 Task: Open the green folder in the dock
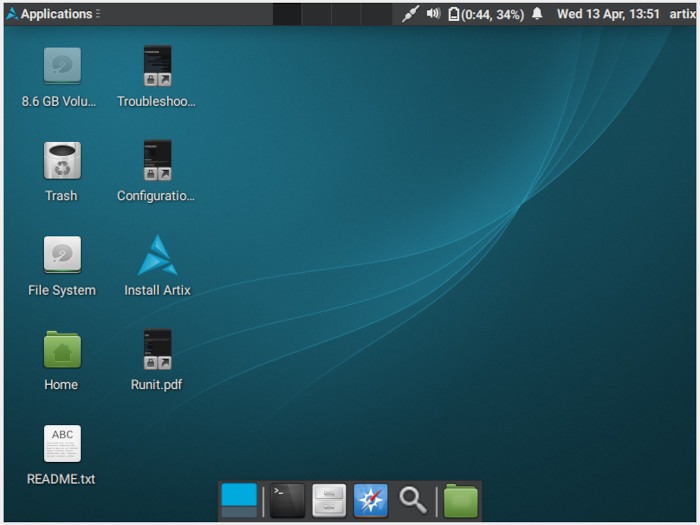(461, 500)
